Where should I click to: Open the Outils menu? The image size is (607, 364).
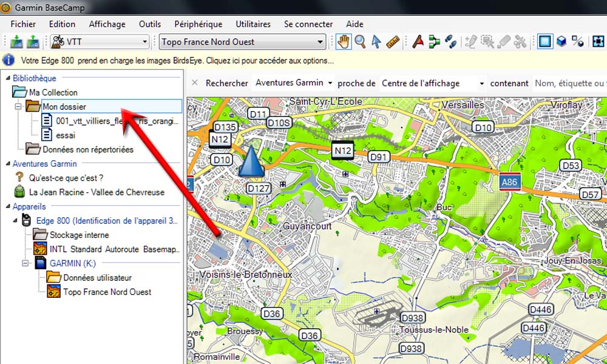[x=150, y=24]
